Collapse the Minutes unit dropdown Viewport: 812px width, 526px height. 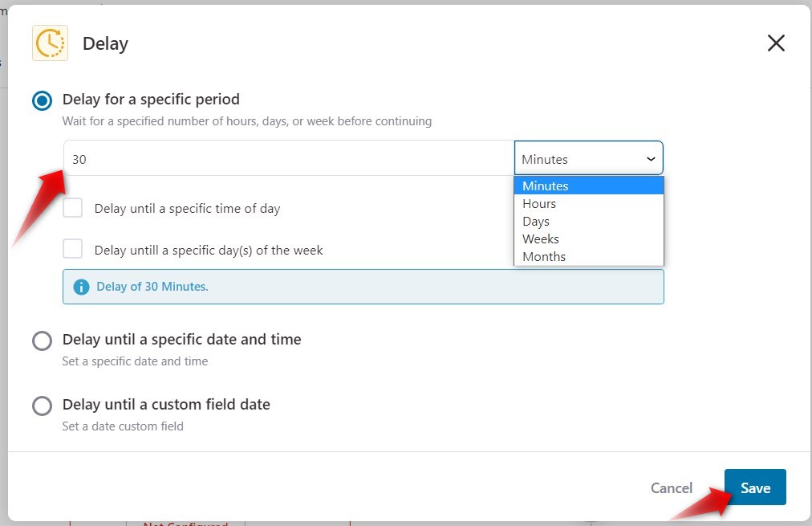[x=589, y=158]
